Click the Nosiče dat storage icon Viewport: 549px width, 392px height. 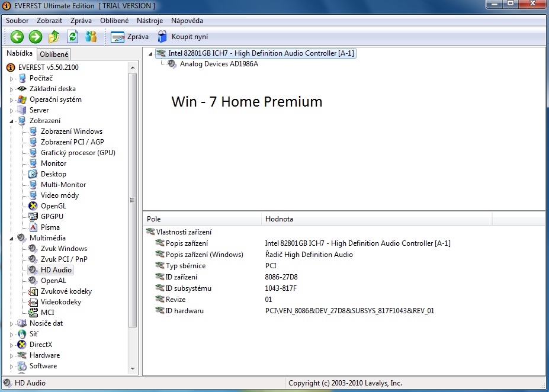[x=22, y=323]
